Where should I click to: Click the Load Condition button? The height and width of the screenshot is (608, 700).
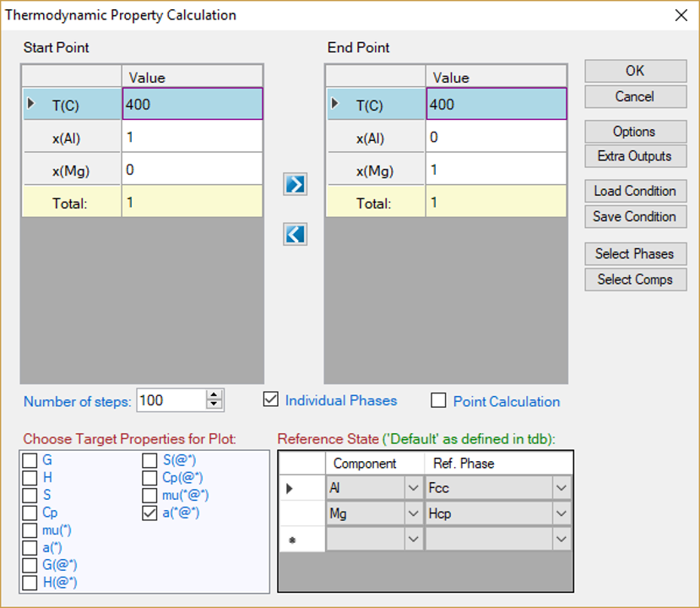coord(634,191)
